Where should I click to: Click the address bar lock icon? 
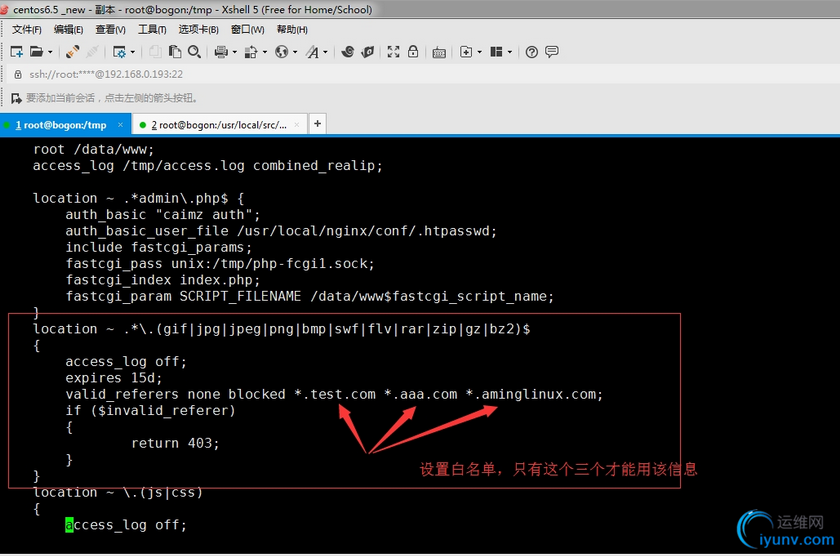tap(18, 74)
